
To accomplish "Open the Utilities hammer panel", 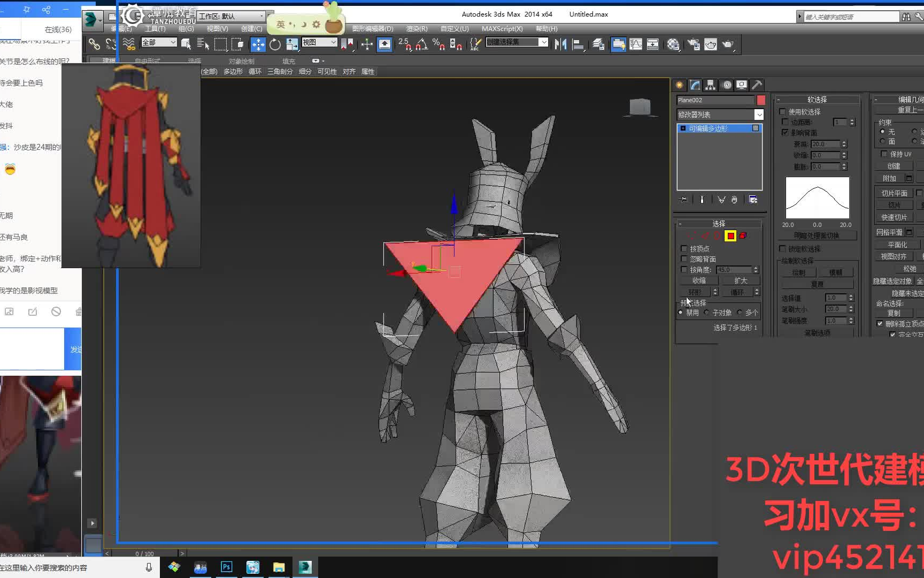I will point(757,85).
